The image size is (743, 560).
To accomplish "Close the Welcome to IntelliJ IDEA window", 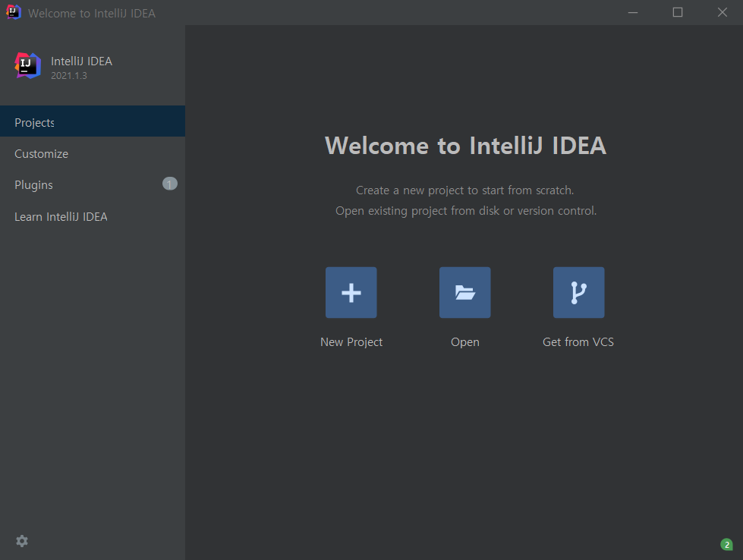I will pyautogui.click(x=723, y=12).
